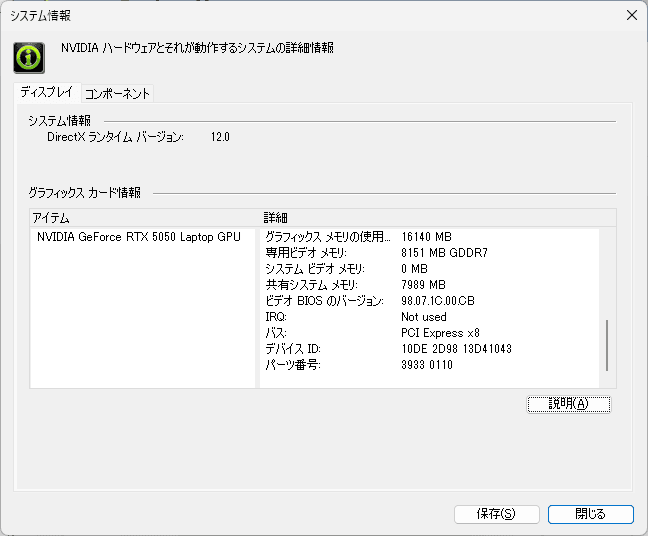Screen dimensions: 648x536
Task: Select the パーツ番号 row
Action: tap(293, 365)
